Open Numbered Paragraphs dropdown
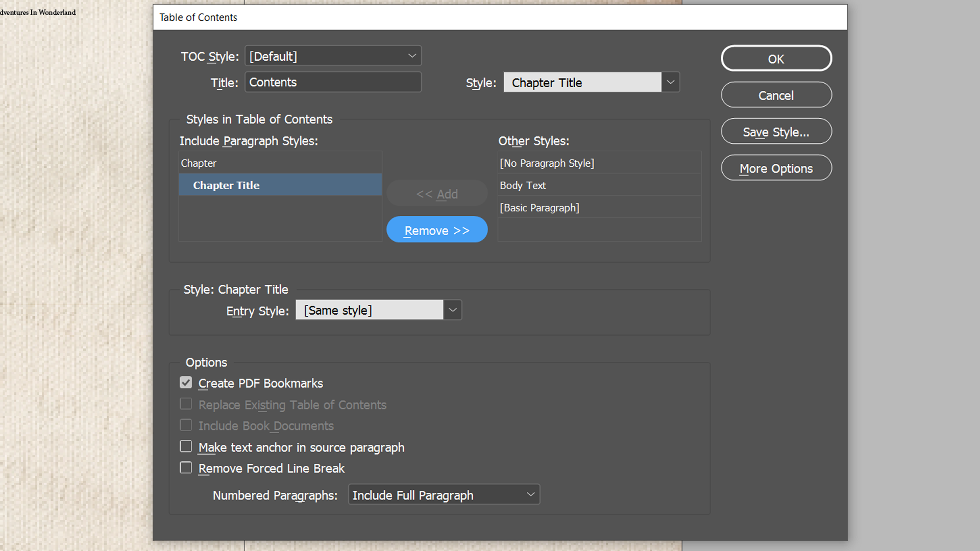The width and height of the screenshot is (980, 551). coord(444,495)
